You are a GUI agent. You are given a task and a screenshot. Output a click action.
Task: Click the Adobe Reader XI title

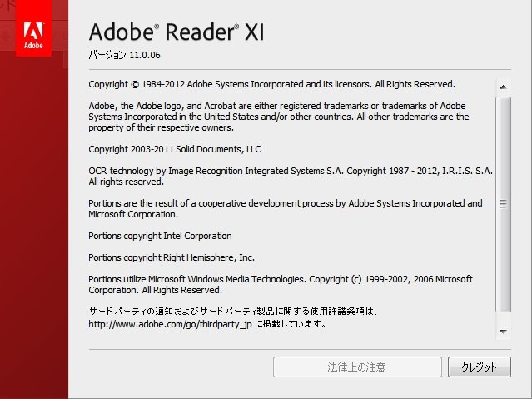click(x=177, y=32)
